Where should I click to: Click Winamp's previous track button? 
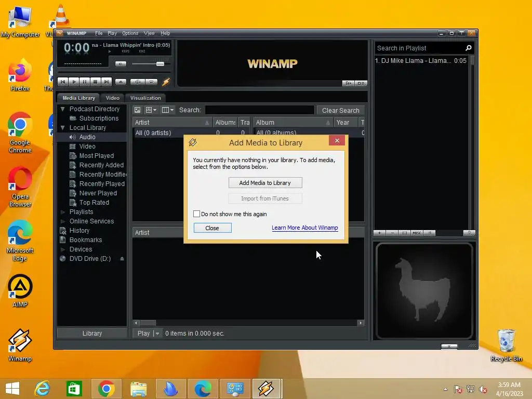pos(63,82)
